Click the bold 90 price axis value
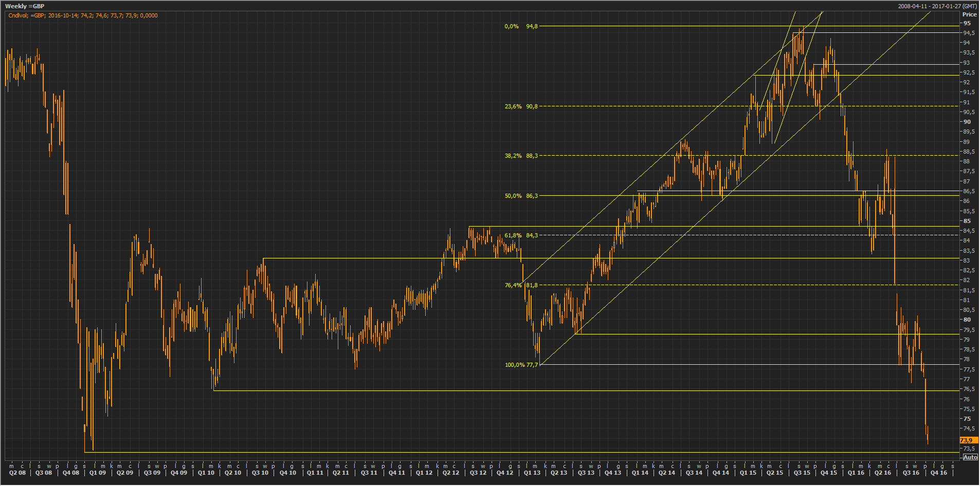The image size is (980, 486). coord(967,122)
